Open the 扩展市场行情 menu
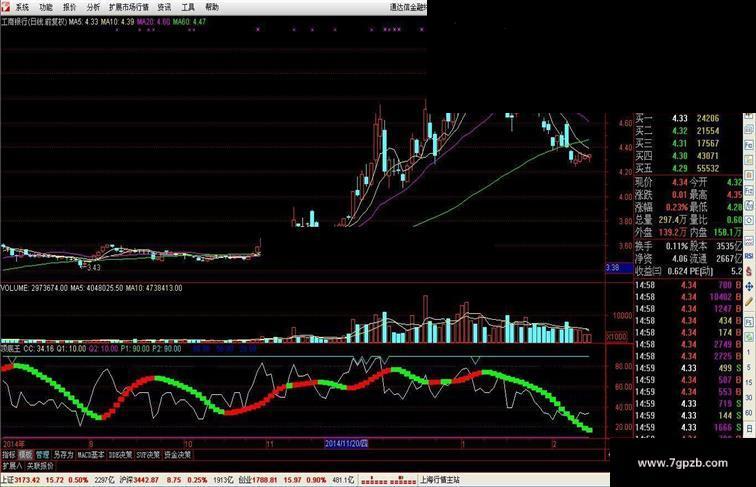Image resolution: width=756 pixels, height=487 pixels. pyautogui.click(x=128, y=7)
